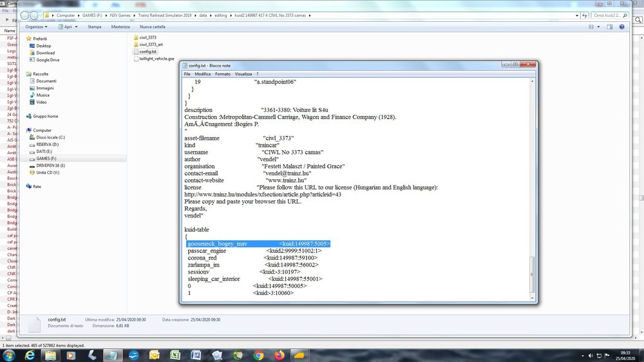Show hidden tray icons arrow

[582, 356]
